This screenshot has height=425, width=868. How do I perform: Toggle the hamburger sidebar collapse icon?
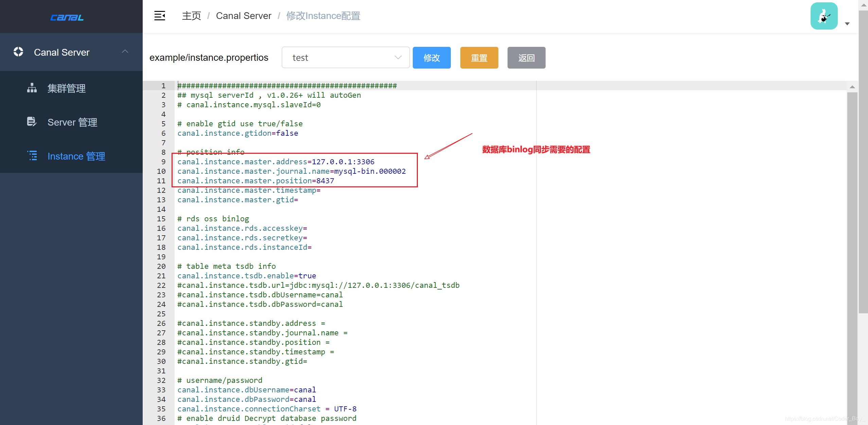pyautogui.click(x=160, y=16)
